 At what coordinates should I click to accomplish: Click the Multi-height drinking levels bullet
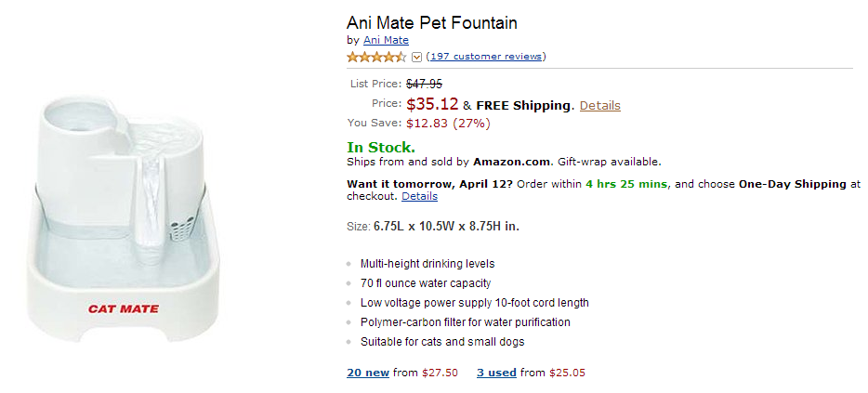click(x=427, y=264)
